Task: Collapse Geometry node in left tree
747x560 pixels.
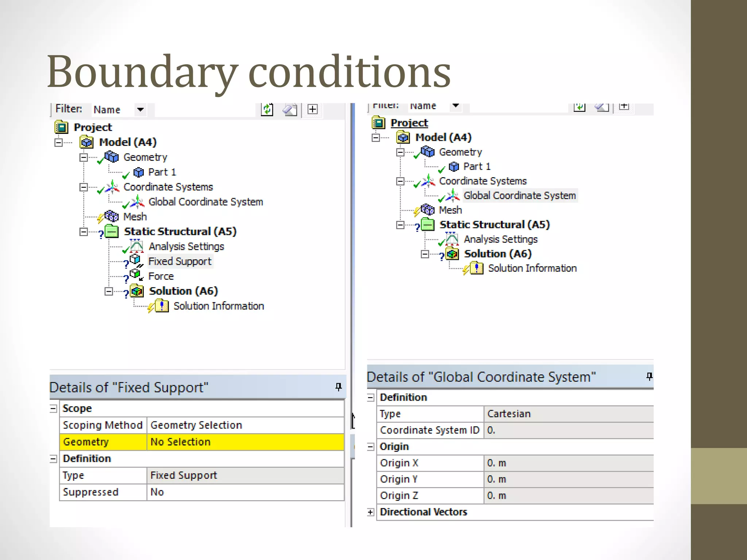Action: click(84, 157)
